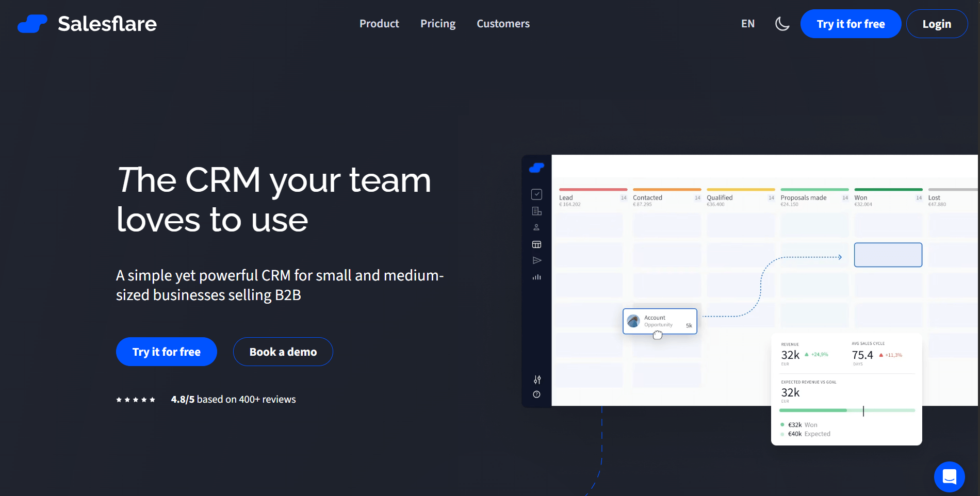
Task: Click the Contacts person icon in preview sidebar
Action: click(536, 227)
